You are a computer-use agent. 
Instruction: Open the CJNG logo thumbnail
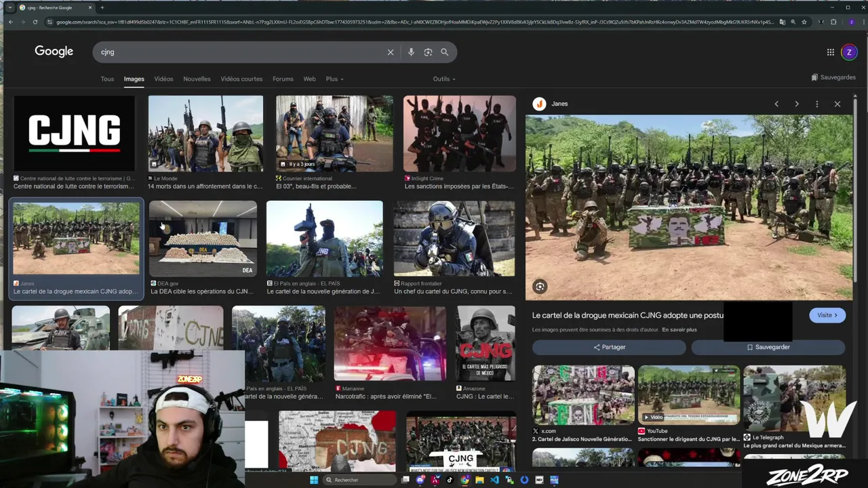pos(74,133)
